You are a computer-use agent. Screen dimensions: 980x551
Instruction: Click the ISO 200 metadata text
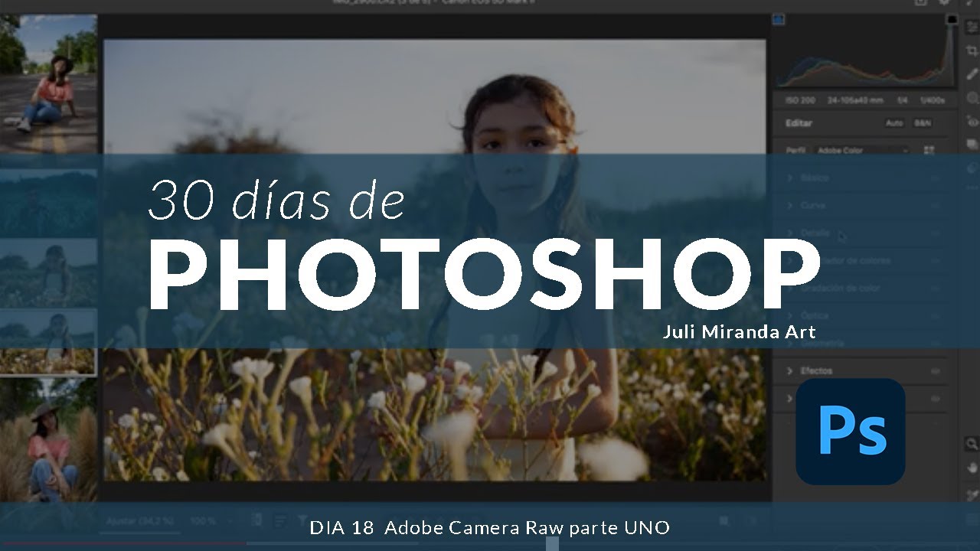802,100
